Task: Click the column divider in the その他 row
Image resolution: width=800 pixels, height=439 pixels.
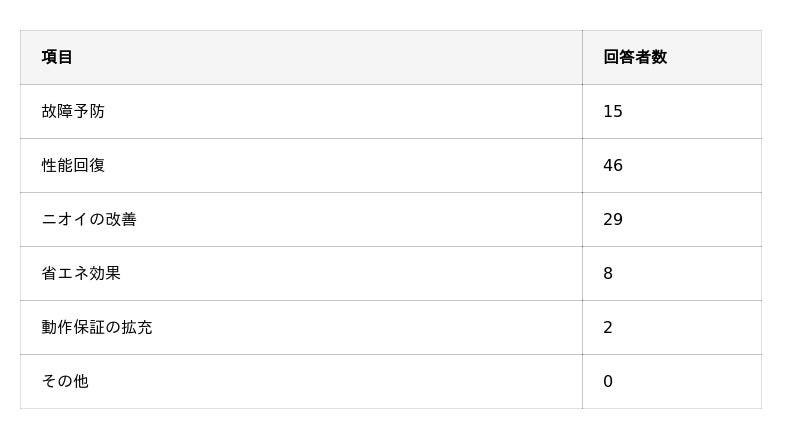Action: [x=582, y=381]
